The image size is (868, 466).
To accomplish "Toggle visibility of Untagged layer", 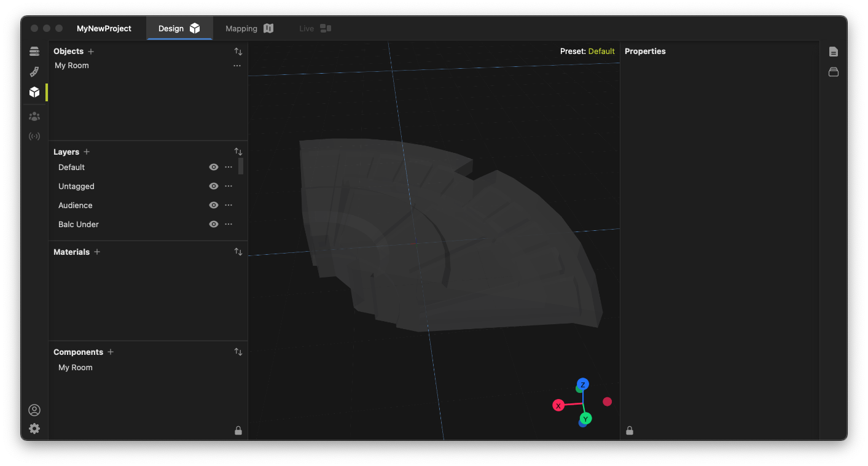I will pos(214,186).
